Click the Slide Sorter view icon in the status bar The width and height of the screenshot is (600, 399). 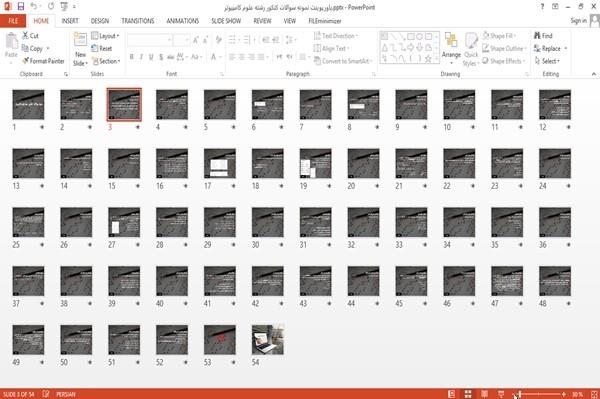click(x=468, y=394)
